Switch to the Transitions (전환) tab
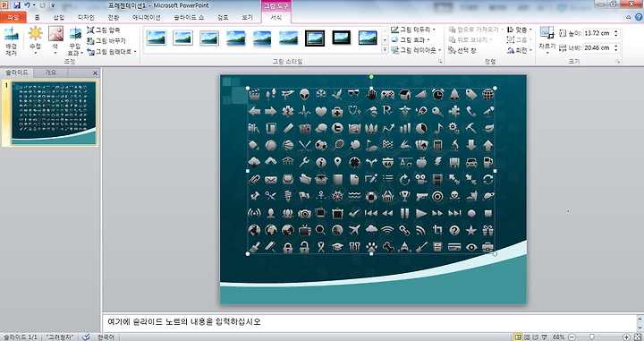The width and height of the screenshot is (644, 341). pos(114,17)
